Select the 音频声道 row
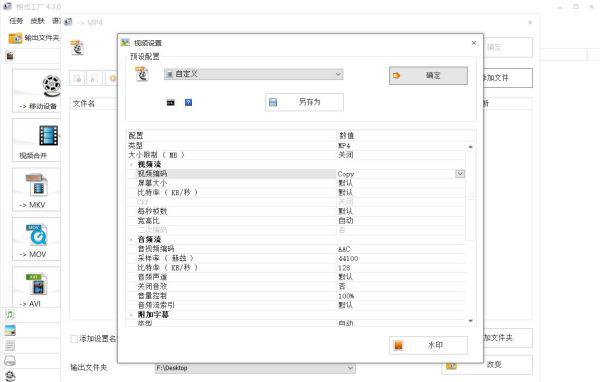 coord(296,277)
